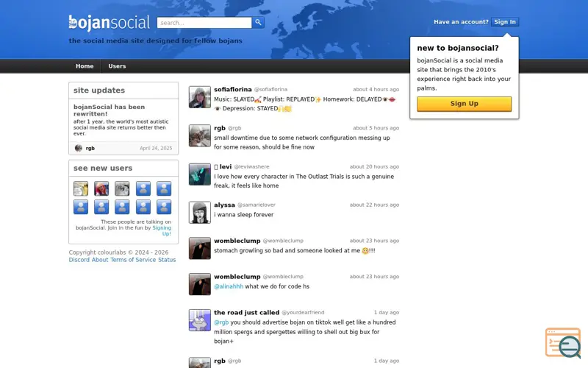Click 'see new users' heading
Viewport: 588px width, 368px height.
coord(103,169)
